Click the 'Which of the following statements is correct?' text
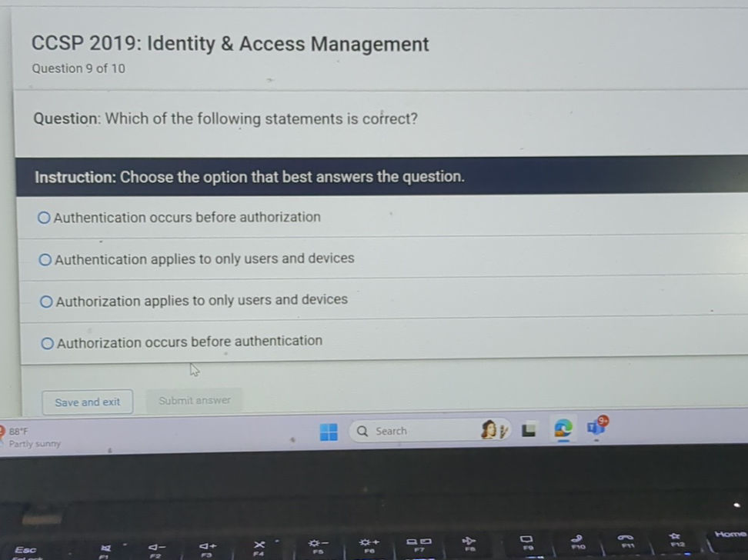This screenshot has height=560, width=748. pos(262,118)
